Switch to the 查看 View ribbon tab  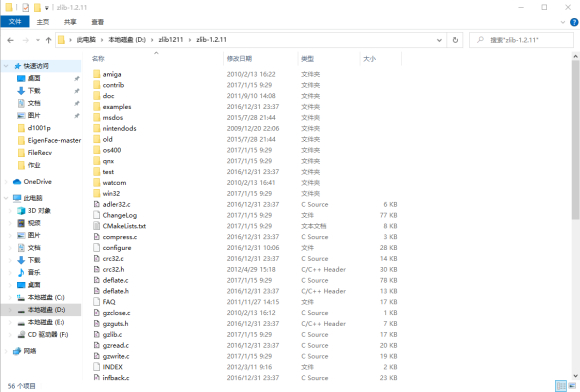98,22
